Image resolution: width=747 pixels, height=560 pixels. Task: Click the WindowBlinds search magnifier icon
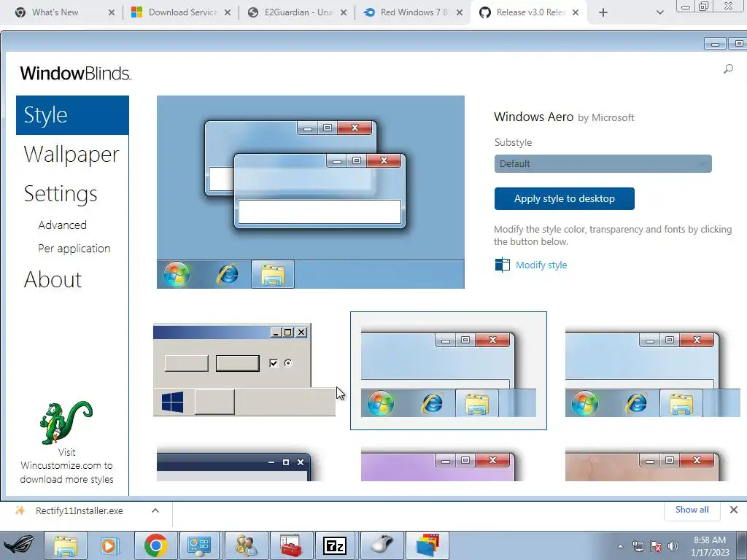tap(728, 69)
